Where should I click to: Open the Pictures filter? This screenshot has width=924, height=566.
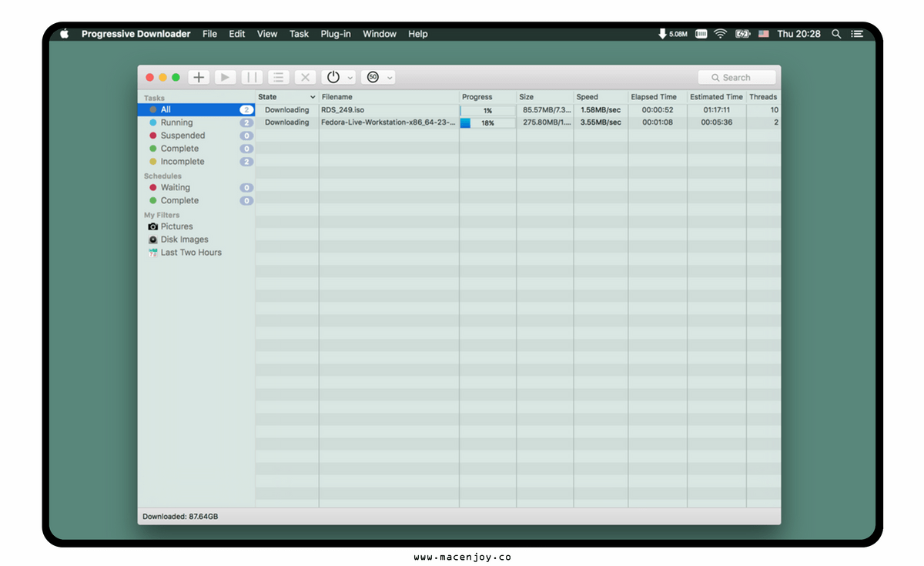196,226
